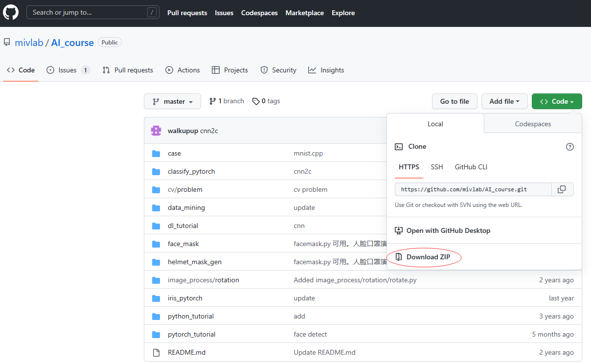Select the GitHub CLI clone option

pos(471,167)
